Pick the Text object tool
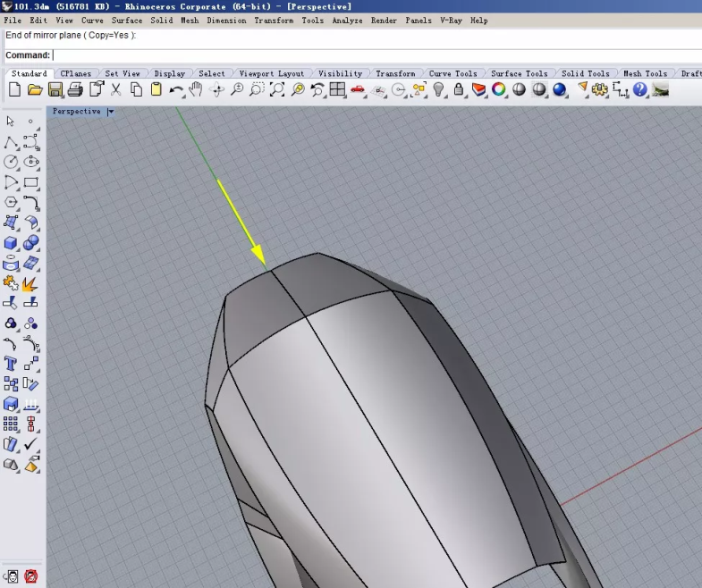702x588 pixels. 11,364
